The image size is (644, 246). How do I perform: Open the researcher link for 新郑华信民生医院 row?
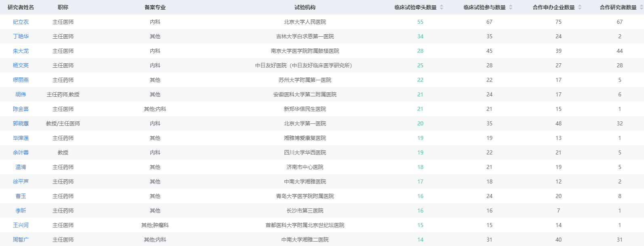pos(21,109)
